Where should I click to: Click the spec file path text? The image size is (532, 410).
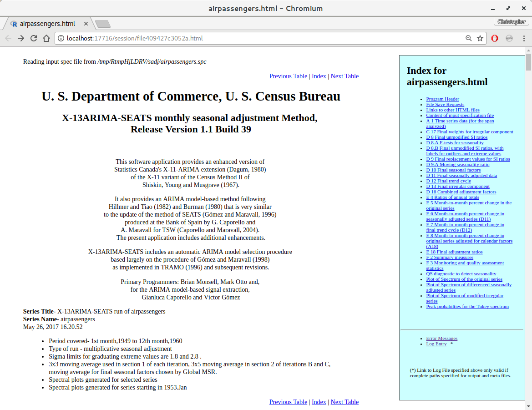coord(152,62)
